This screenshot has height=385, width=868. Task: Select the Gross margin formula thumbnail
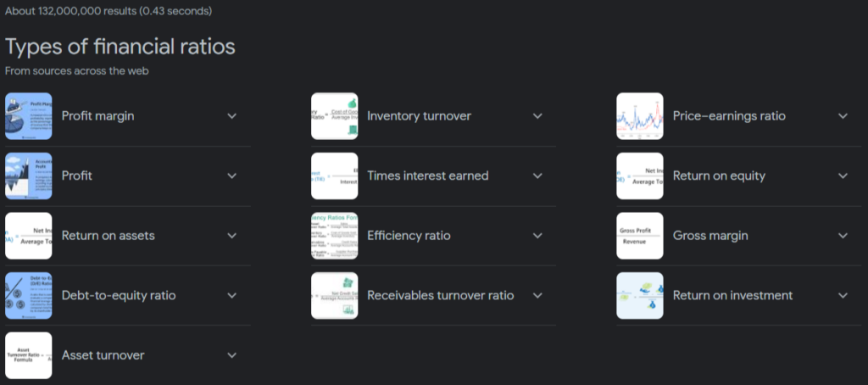click(x=640, y=236)
